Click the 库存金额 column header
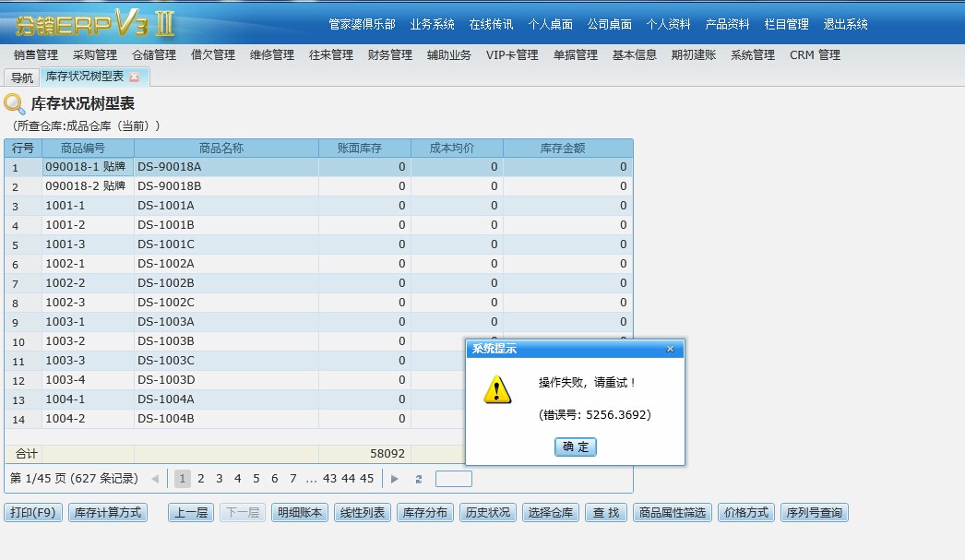965x560 pixels. (568, 149)
